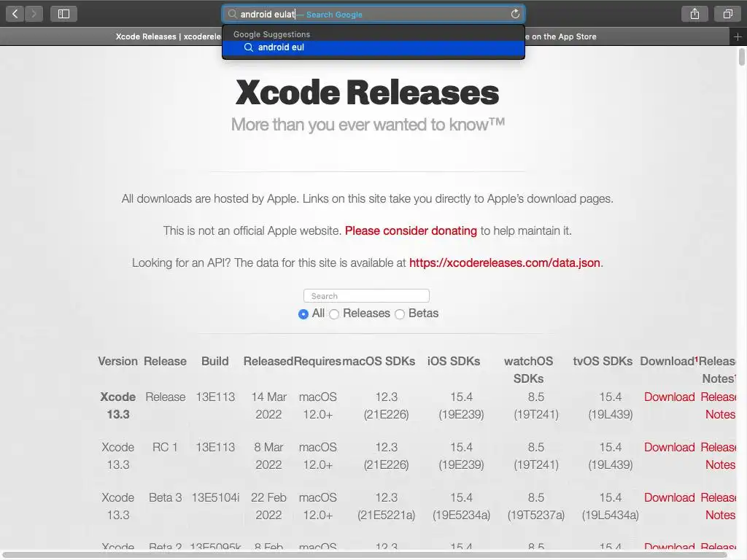Click the '15.4 (19L5434a)' tvOS SDK cell

tap(611, 506)
